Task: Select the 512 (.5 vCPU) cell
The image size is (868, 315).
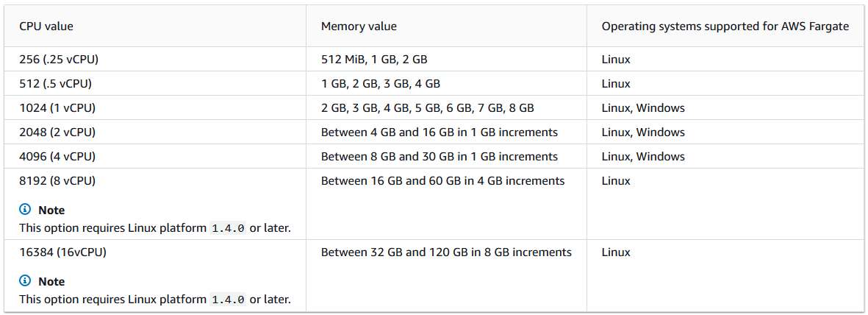Action: point(56,84)
